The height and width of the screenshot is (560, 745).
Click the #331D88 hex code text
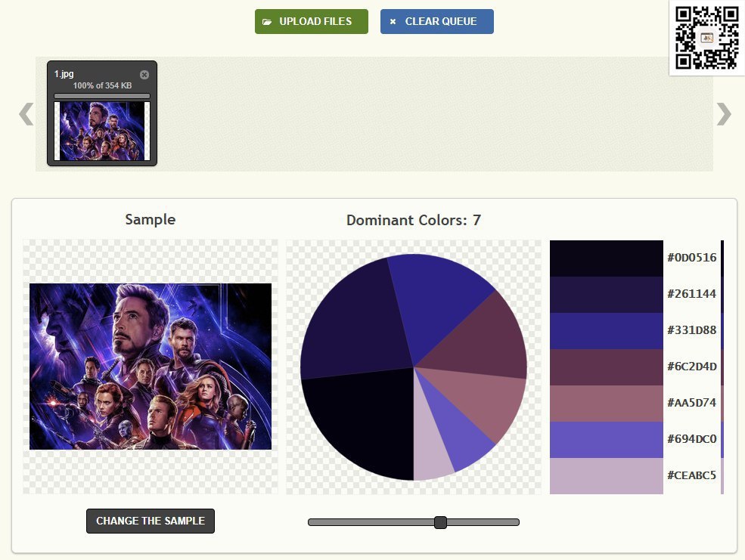[692, 330]
